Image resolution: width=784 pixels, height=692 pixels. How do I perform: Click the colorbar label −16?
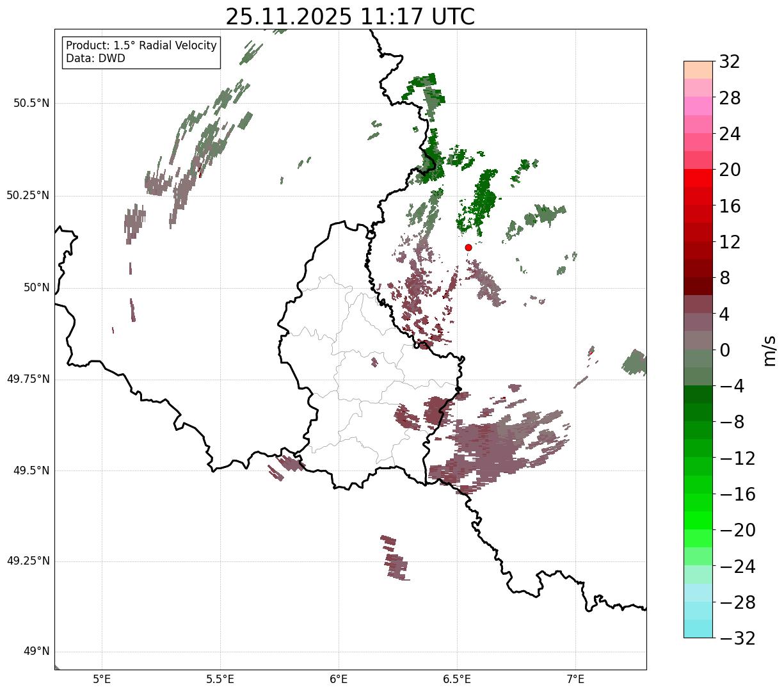(737, 494)
